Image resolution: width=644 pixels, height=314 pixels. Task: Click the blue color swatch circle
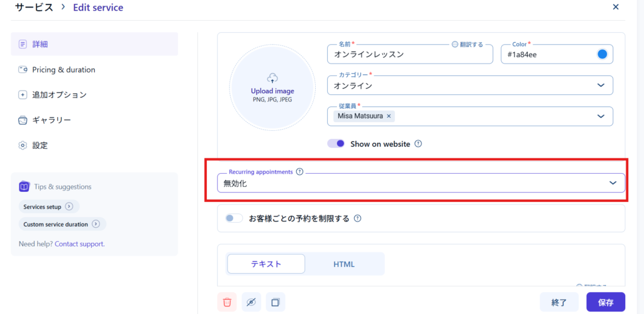(x=602, y=54)
